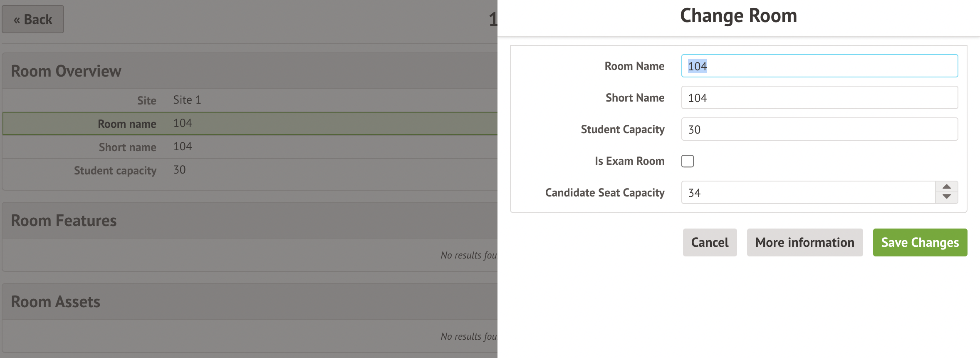Select the Room name row in overview
The image size is (980, 358).
pos(250,124)
